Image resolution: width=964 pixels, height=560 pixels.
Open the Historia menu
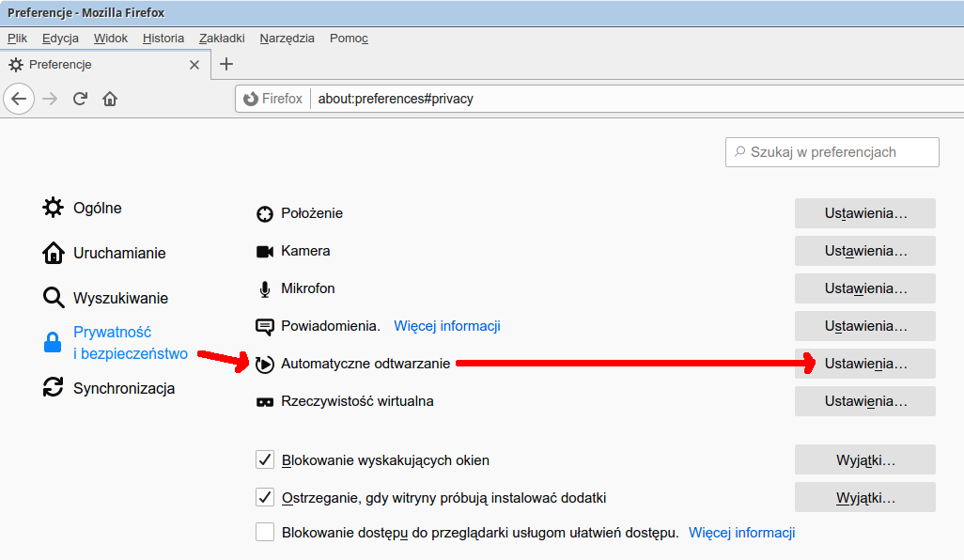coord(163,39)
